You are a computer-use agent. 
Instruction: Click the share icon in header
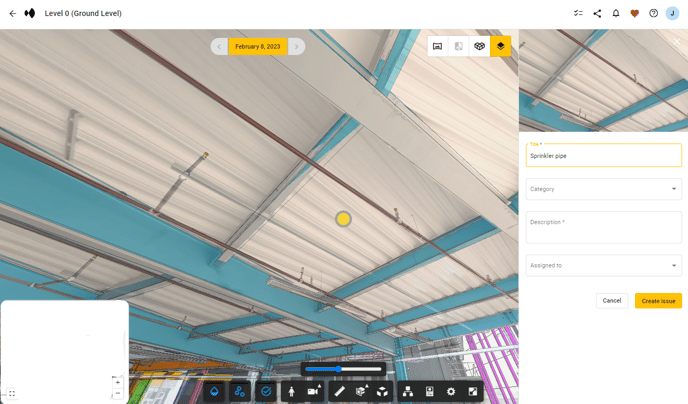[x=597, y=13]
